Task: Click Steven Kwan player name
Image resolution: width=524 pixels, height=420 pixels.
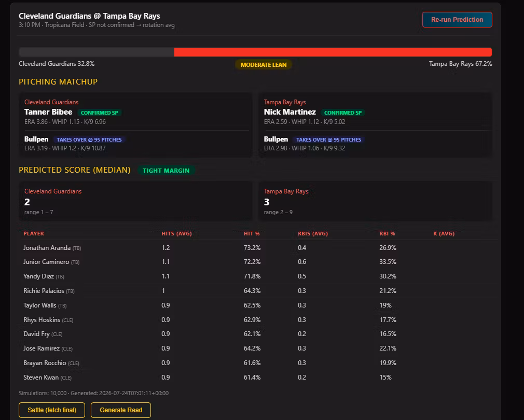Action: [x=41, y=377]
